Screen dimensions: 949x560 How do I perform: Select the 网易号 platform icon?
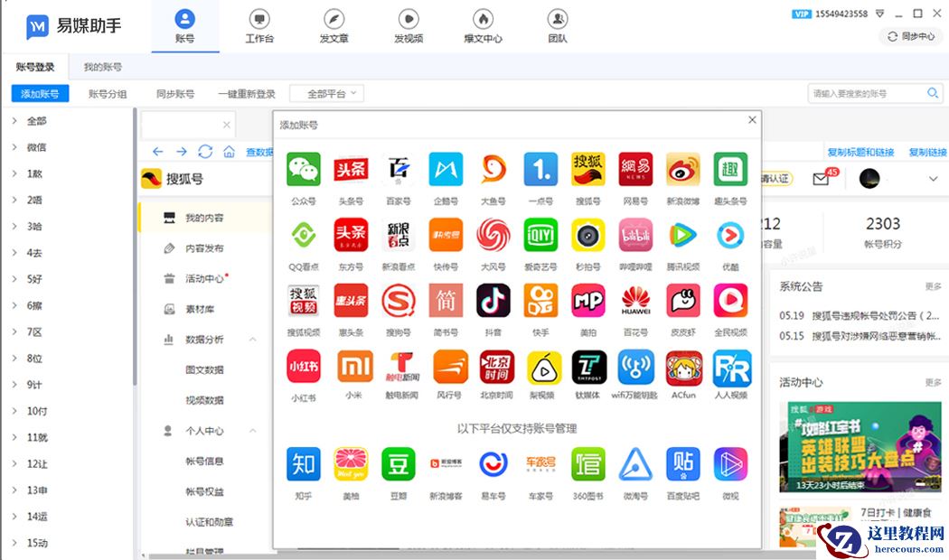pyautogui.click(x=635, y=169)
